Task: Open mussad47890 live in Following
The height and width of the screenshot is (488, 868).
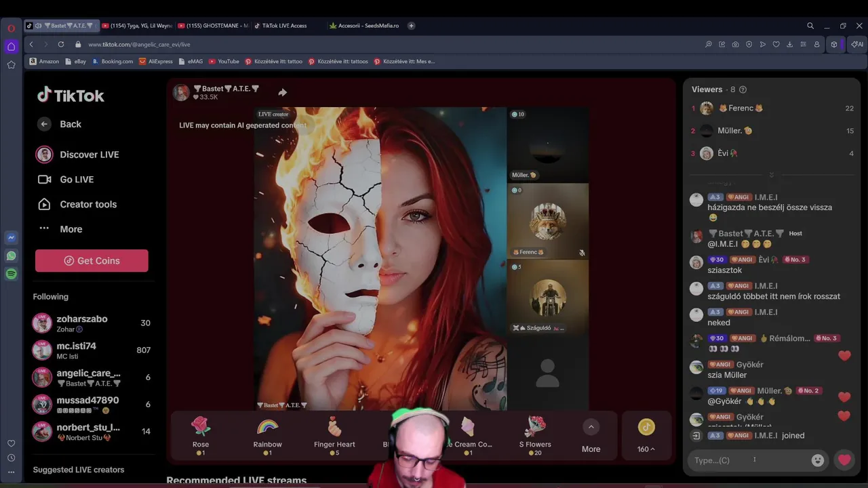Action: [x=92, y=405]
